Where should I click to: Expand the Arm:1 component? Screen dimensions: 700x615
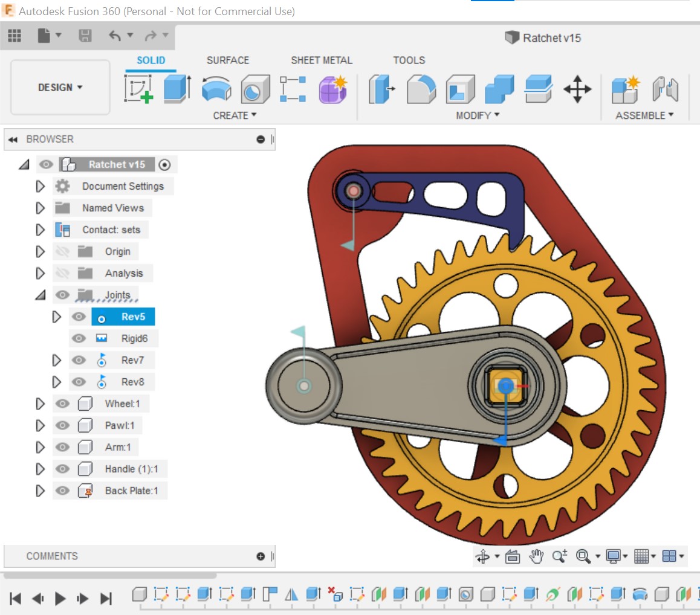pyautogui.click(x=40, y=447)
